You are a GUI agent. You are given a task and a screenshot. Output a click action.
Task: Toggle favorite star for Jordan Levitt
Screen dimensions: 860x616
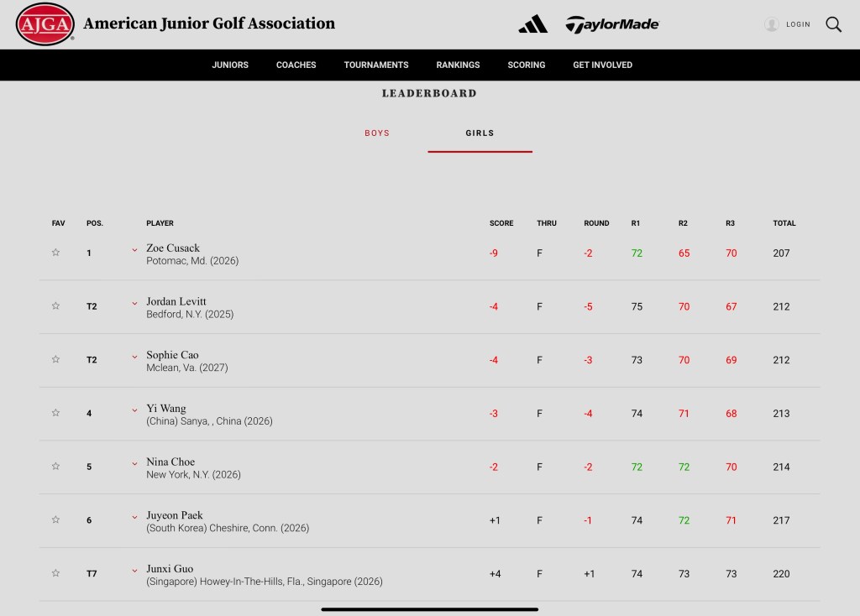coord(56,306)
